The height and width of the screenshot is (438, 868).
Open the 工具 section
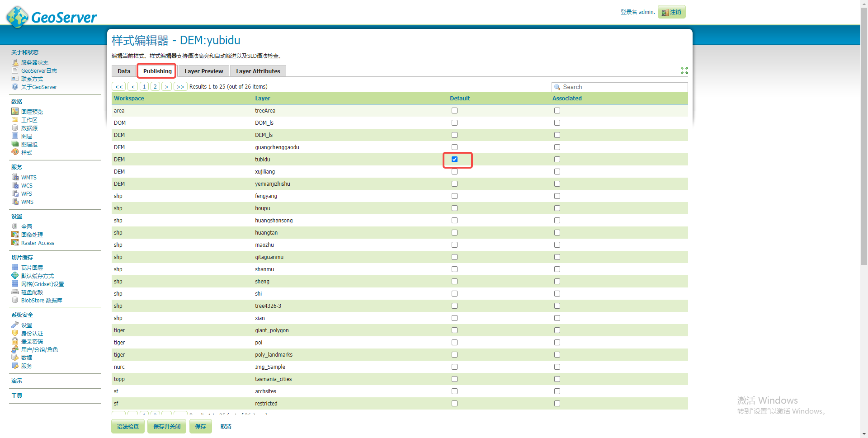tap(17, 396)
